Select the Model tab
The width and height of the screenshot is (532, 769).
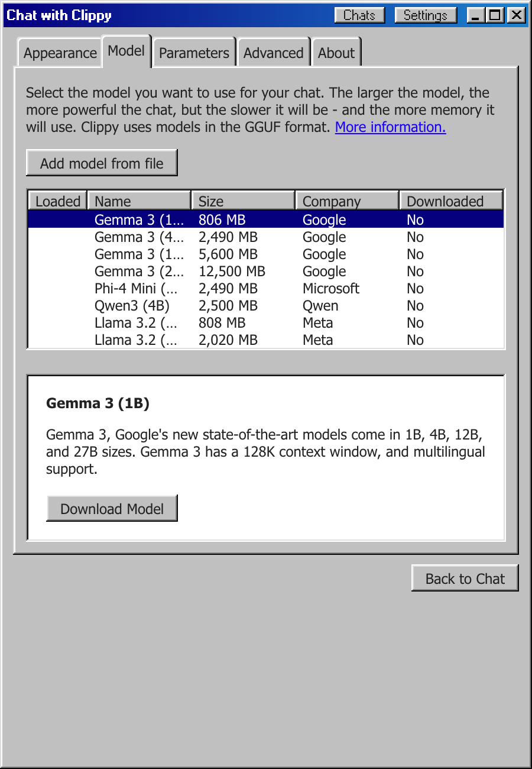[126, 51]
